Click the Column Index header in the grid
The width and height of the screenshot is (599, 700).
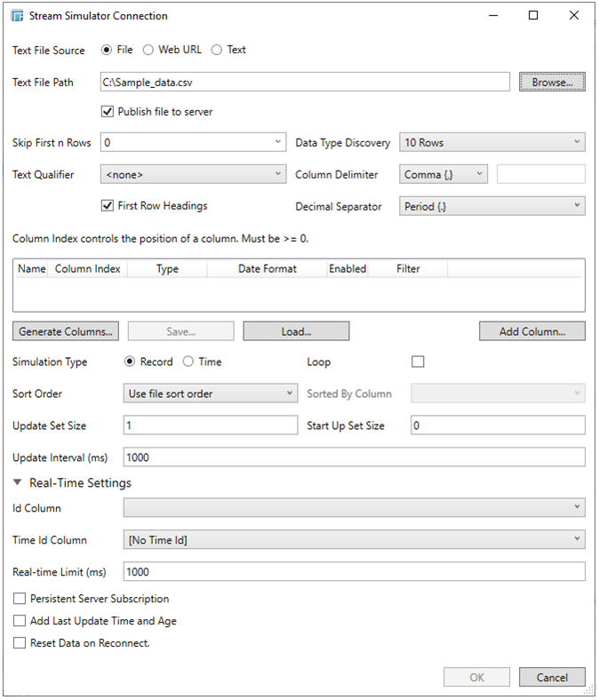point(87,268)
